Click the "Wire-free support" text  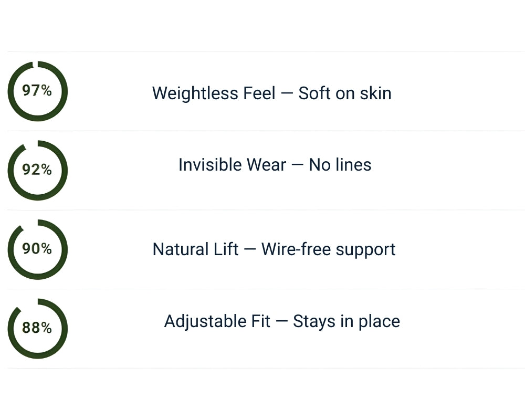[x=329, y=249]
